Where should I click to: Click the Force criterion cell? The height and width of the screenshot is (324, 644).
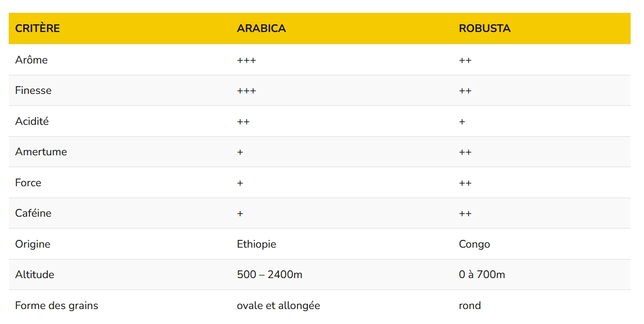pyautogui.click(x=28, y=183)
